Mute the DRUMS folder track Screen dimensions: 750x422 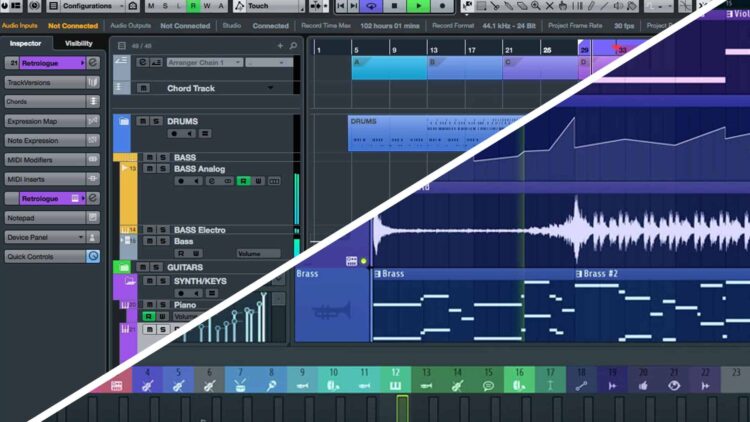point(143,121)
